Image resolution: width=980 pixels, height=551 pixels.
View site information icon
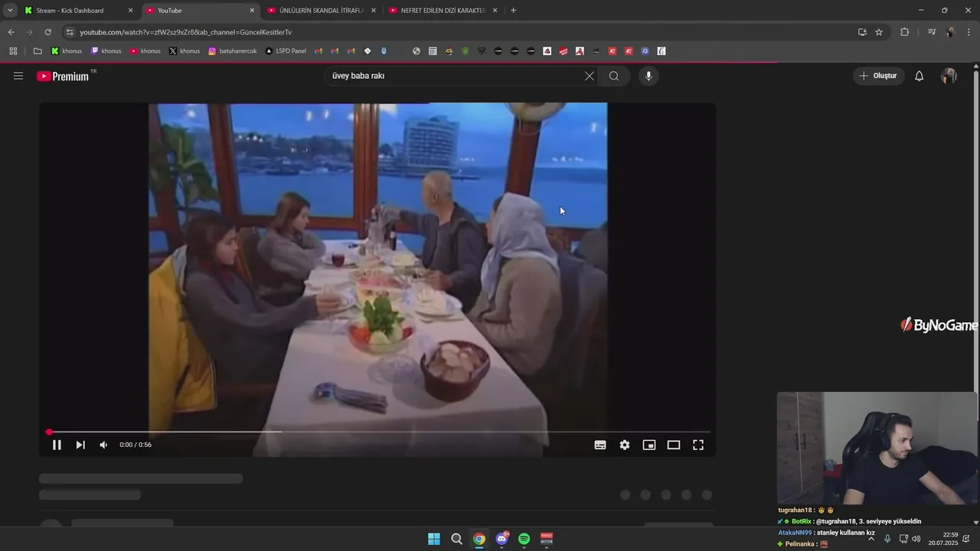70,32
